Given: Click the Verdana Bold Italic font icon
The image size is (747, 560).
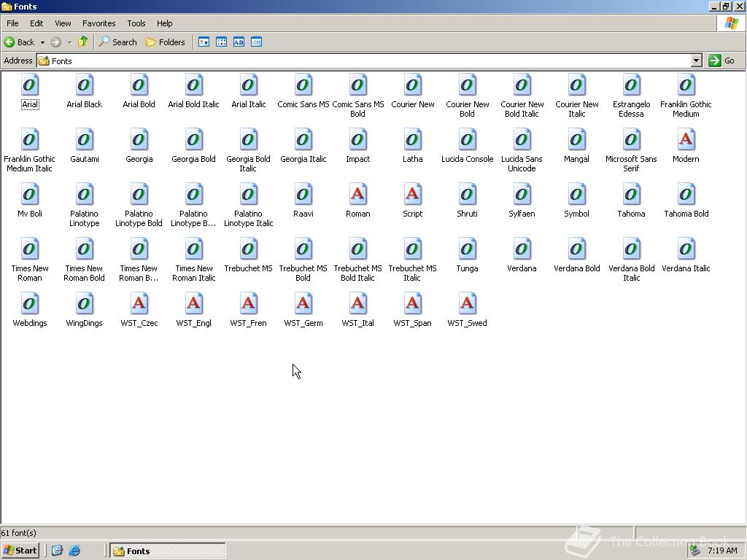Looking at the screenshot, I should coord(631,249).
